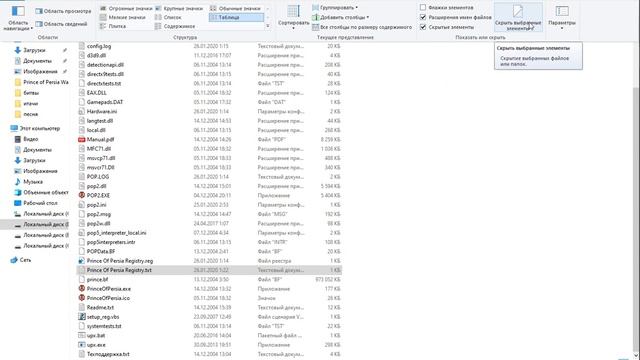Select Hardware.ini settings file icon
Screen dimensions: 640x360
click(82, 111)
